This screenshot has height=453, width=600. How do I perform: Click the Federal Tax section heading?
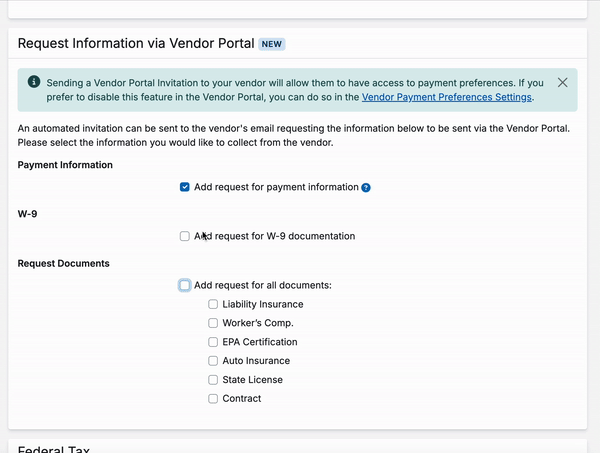[54, 449]
